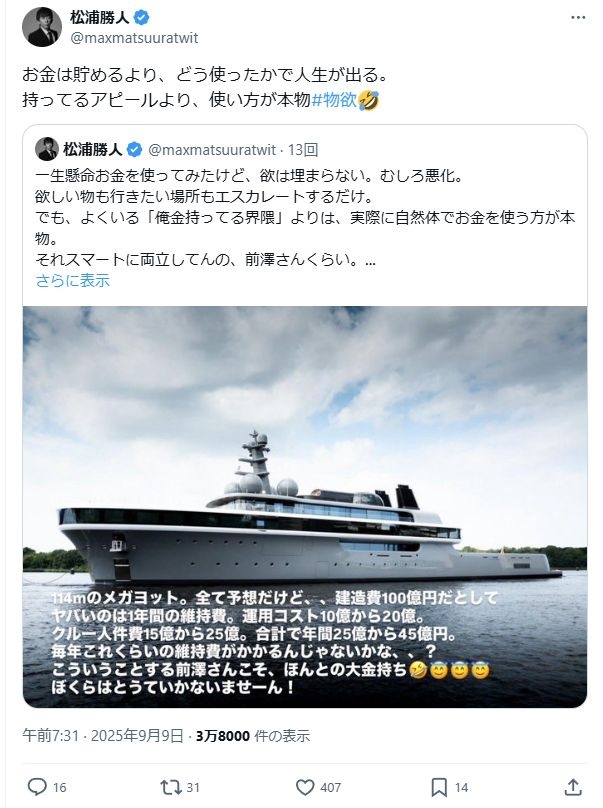Click the post timestamp 午前7:31 · 2025年9月9日
Screen dimensions: 603x808
[x=103, y=736]
